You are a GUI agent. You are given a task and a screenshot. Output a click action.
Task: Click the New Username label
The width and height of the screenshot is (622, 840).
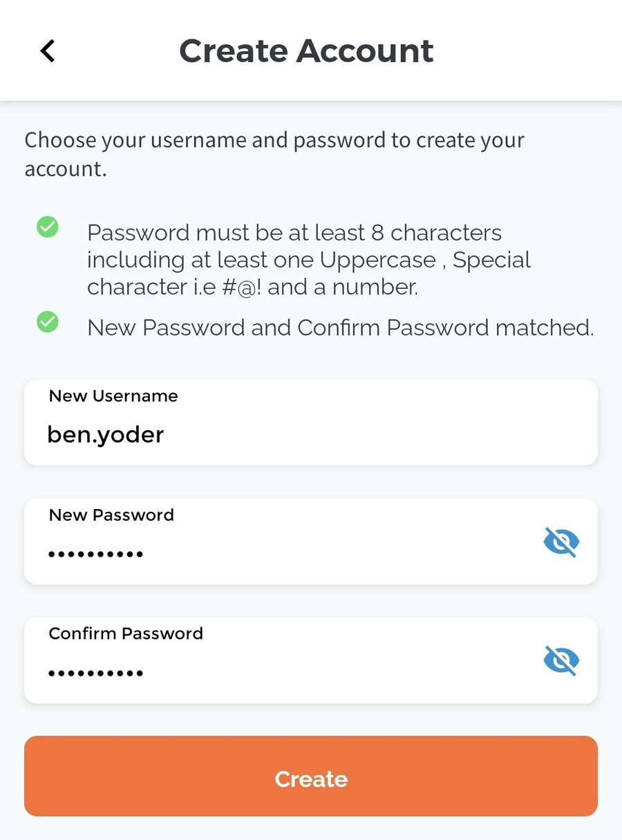[x=113, y=396]
